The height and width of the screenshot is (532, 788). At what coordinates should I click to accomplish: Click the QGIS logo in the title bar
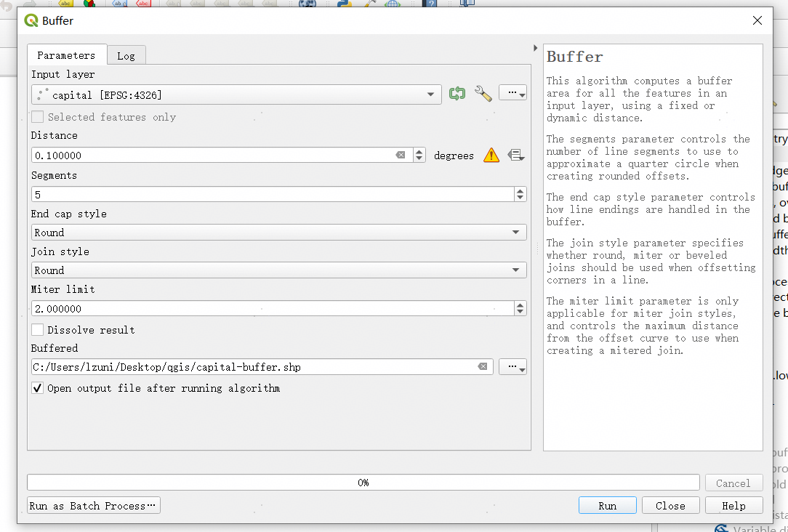31,20
